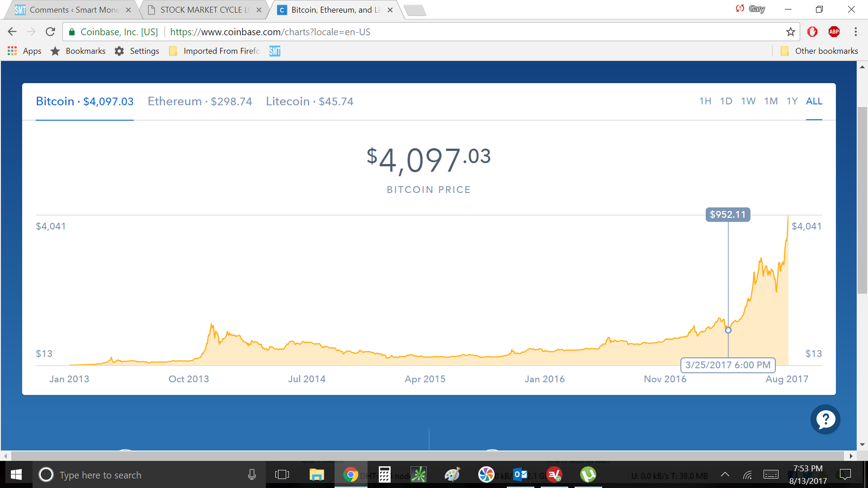Viewport: 868px width, 488px height.
Task: Open the green starburst taskbar app
Action: click(419, 474)
